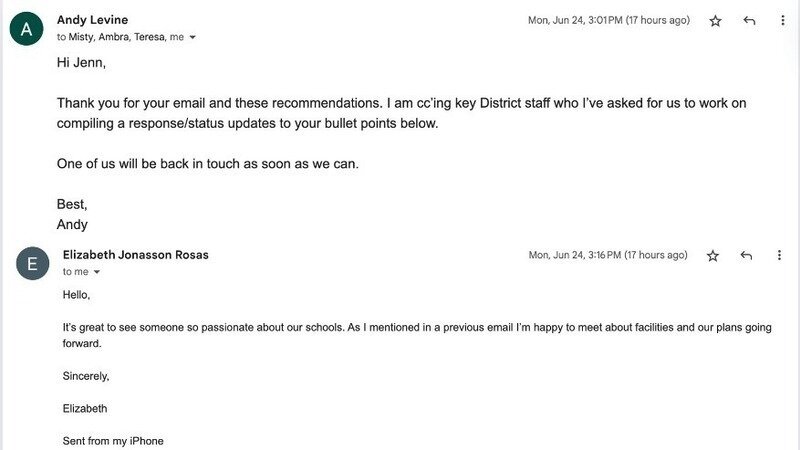Image resolution: width=800 pixels, height=450 pixels.
Task: Click the 3:01 PM timestamp
Action: click(608, 21)
